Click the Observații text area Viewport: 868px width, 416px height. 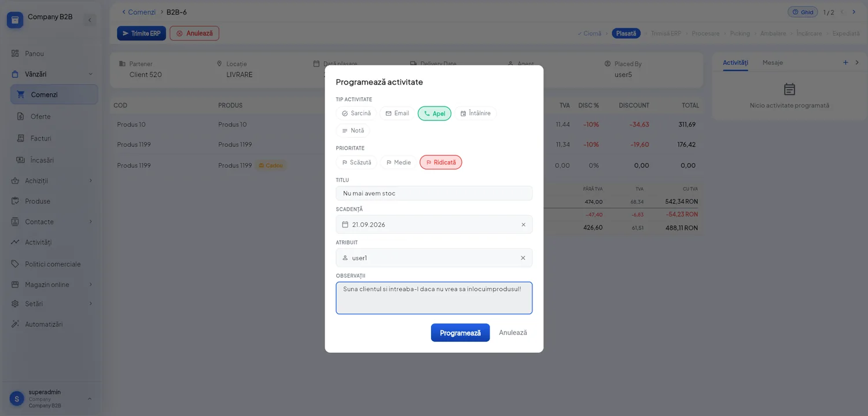coord(434,298)
